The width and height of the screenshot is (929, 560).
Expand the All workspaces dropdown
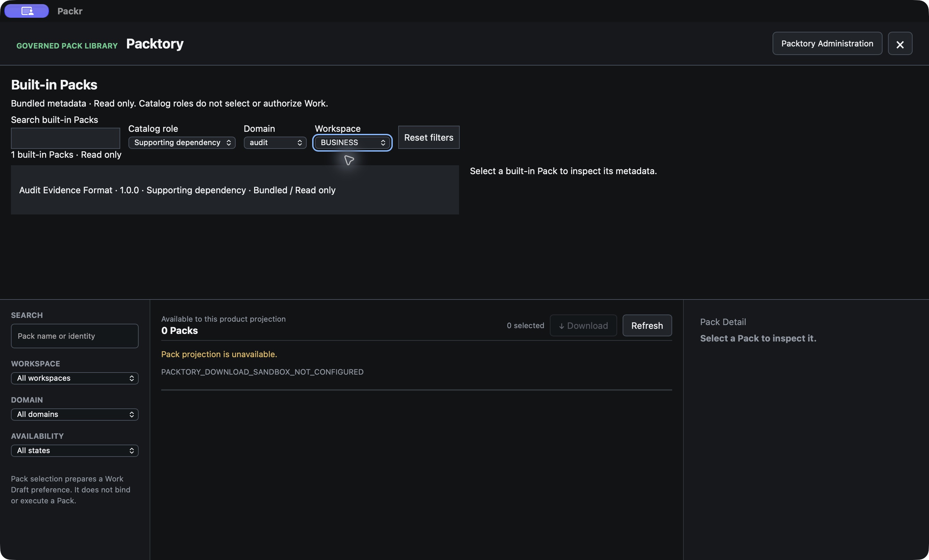click(75, 378)
